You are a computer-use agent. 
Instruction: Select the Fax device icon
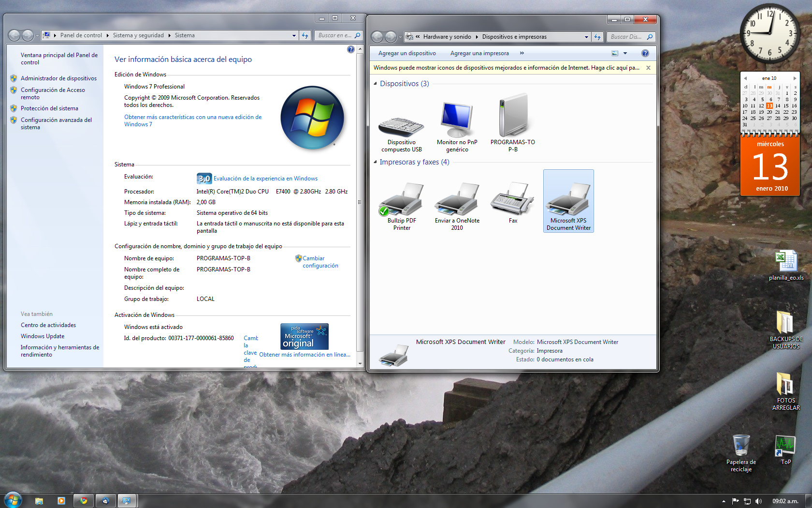513,203
